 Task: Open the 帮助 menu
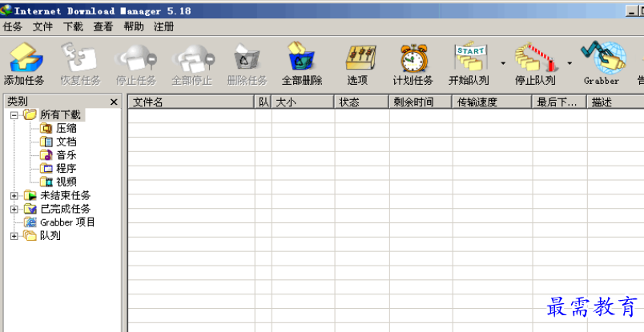click(x=134, y=27)
